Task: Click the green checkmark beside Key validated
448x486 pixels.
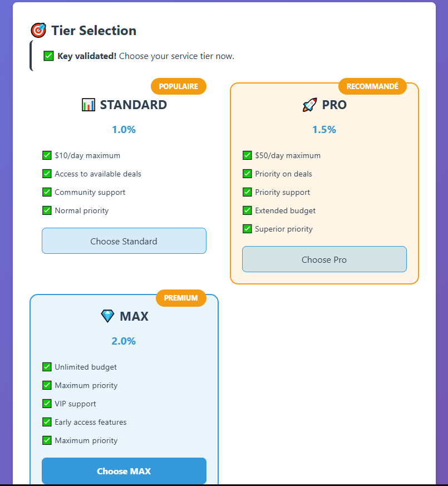Action: (x=48, y=56)
